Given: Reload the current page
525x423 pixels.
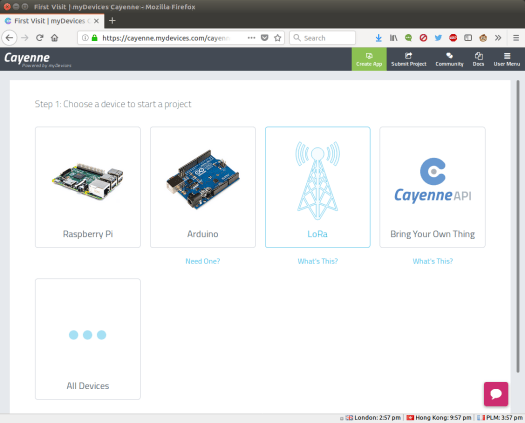Looking at the screenshot, I should (x=40, y=38).
